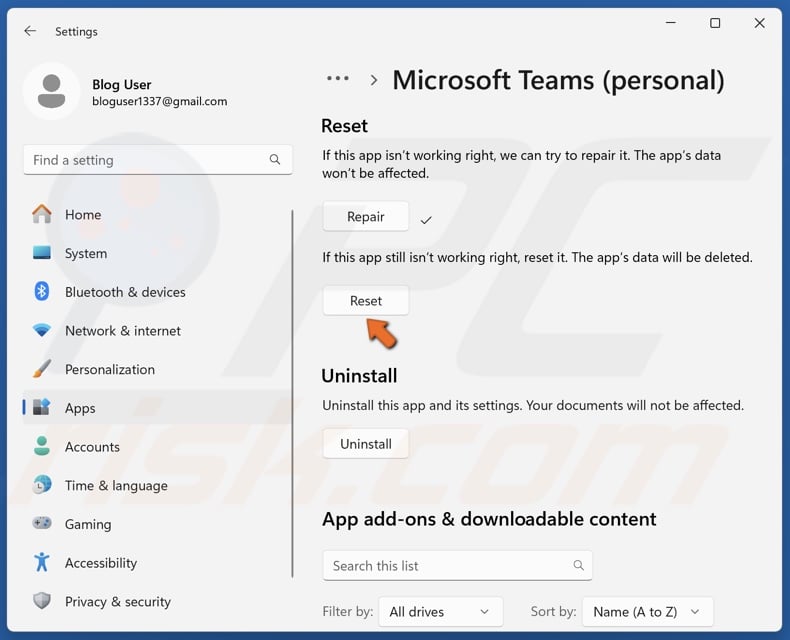Open Accessibility settings
Viewport: 790px width, 640px height.
[156, 562]
